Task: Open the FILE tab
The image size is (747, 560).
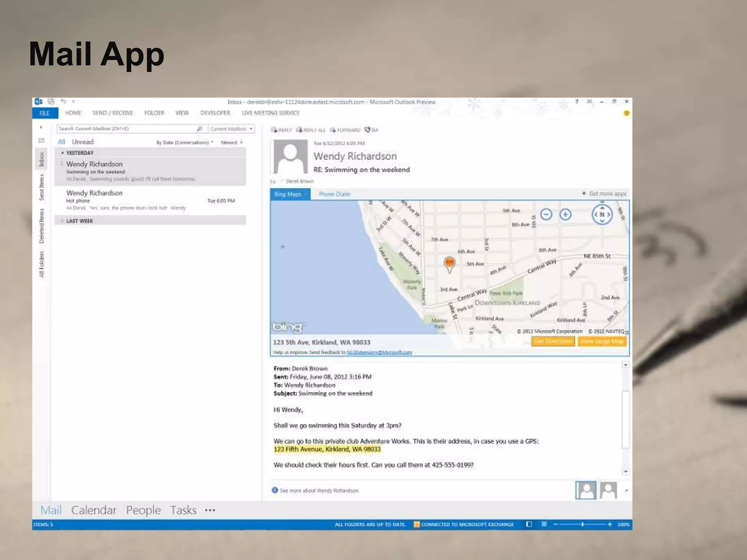Action: pos(45,113)
